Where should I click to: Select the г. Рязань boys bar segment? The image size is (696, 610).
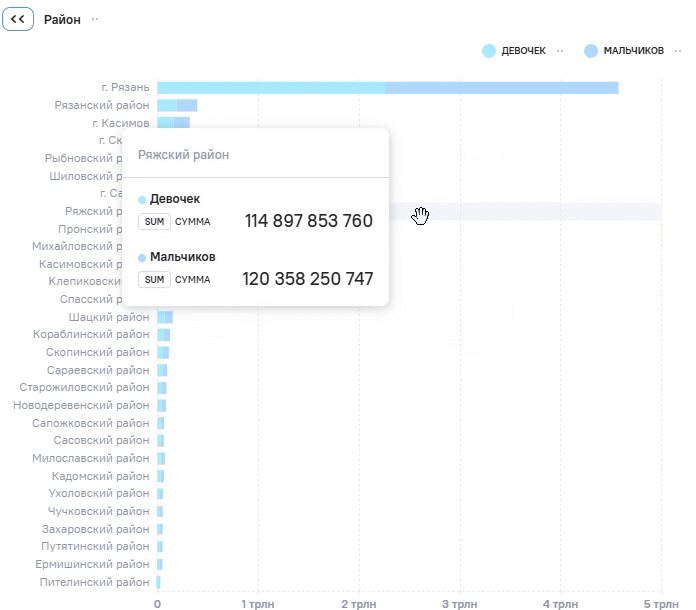pos(502,88)
